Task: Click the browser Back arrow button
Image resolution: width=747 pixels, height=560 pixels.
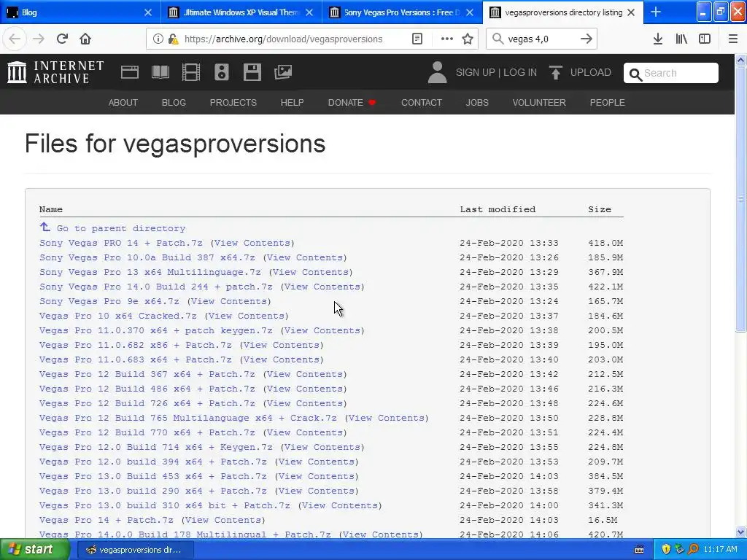Action: [15, 39]
